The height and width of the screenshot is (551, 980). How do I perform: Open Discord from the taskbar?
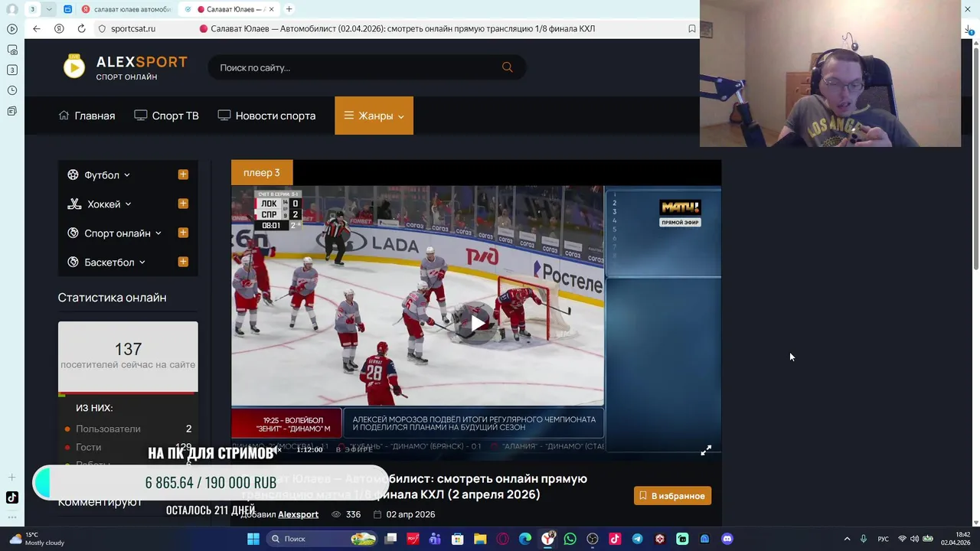coord(727,539)
